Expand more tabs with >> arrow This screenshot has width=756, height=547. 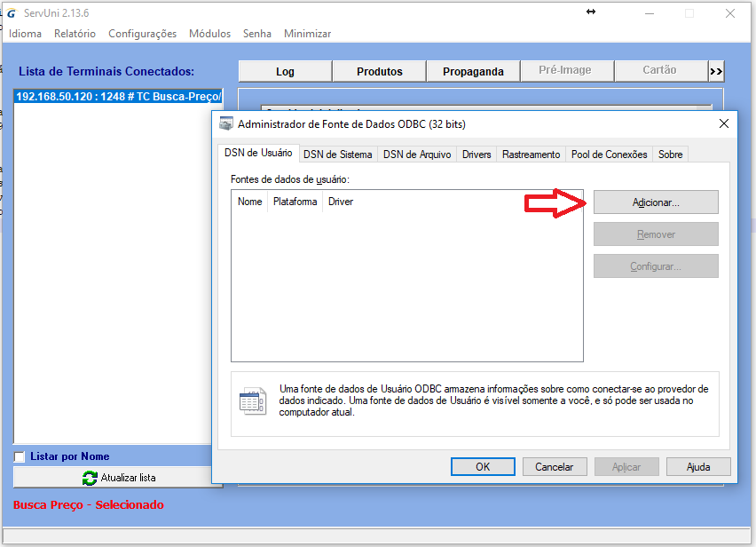point(716,71)
